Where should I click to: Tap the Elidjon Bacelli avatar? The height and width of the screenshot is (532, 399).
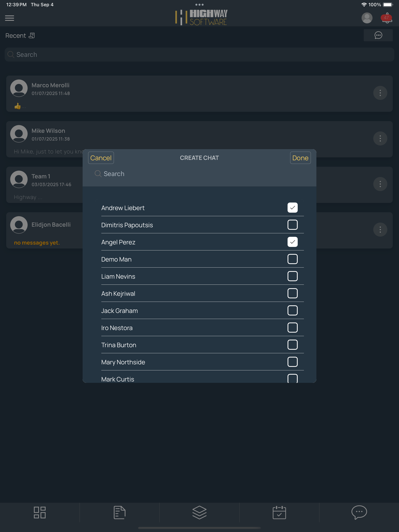(x=19, y=225)
